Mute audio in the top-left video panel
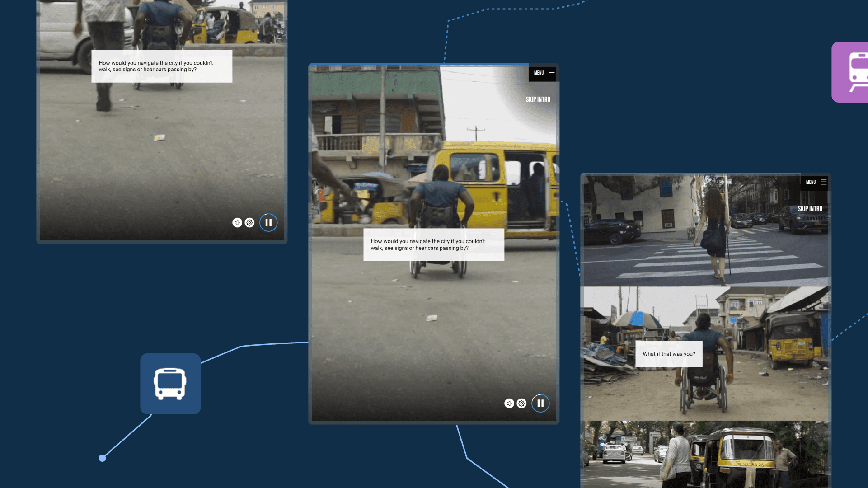The width and height of the screenshot is (868, 488). [x=237, y=222]
